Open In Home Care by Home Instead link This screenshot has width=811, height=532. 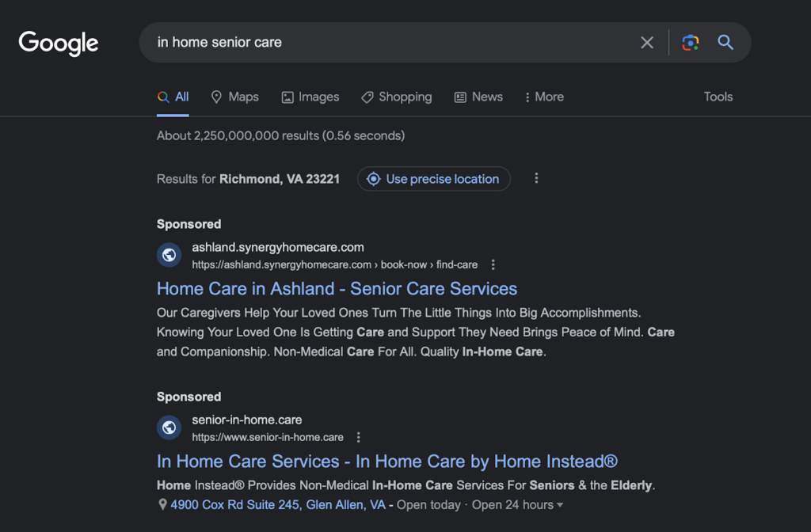(x=386, y=462)
